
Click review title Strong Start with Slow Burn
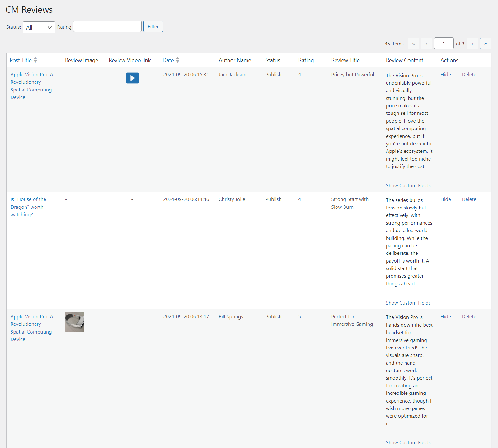[350, 203]
